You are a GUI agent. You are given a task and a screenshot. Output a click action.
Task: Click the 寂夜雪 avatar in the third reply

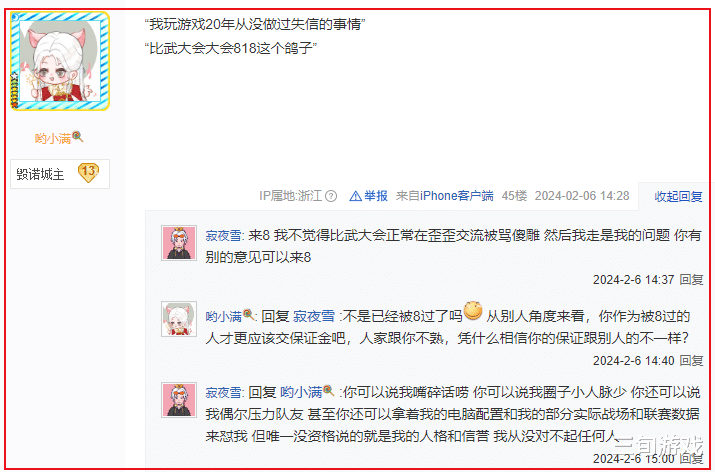pos(179,400)
